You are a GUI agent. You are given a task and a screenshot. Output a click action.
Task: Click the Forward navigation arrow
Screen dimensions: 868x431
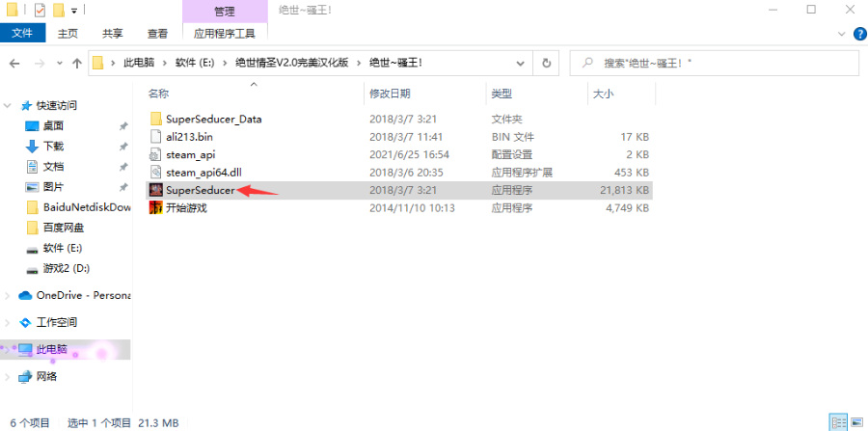point(40,63)
